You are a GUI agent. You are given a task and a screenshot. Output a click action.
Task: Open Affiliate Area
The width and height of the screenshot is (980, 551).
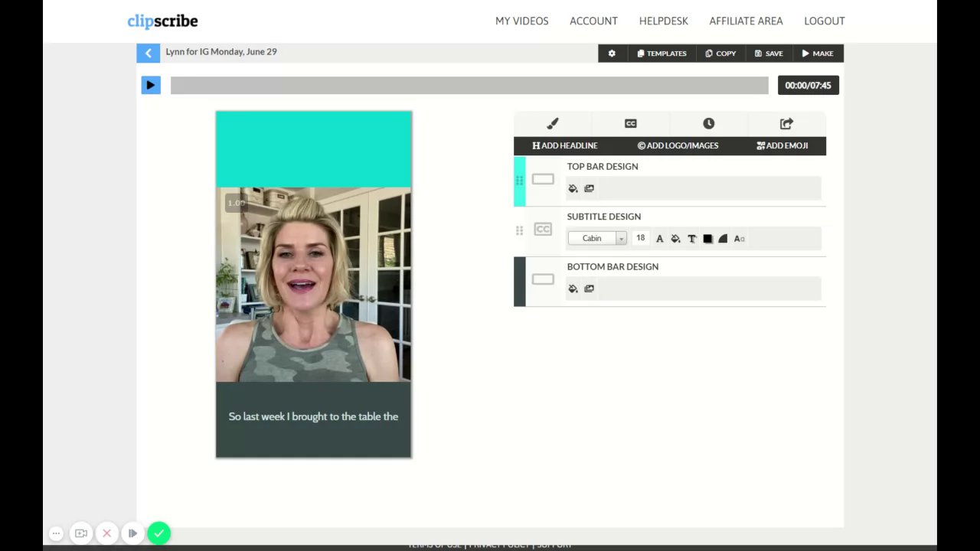(746, 21)
